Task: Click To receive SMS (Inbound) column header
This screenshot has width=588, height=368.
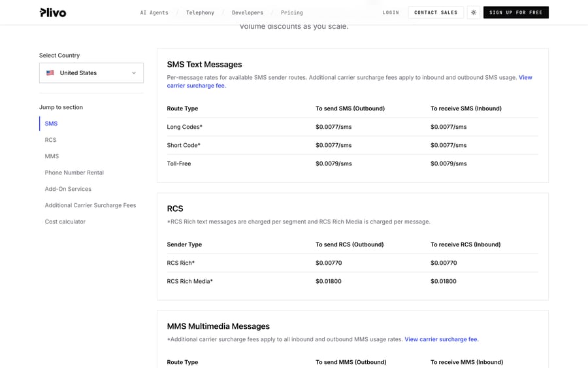Action: click(466, 109)
